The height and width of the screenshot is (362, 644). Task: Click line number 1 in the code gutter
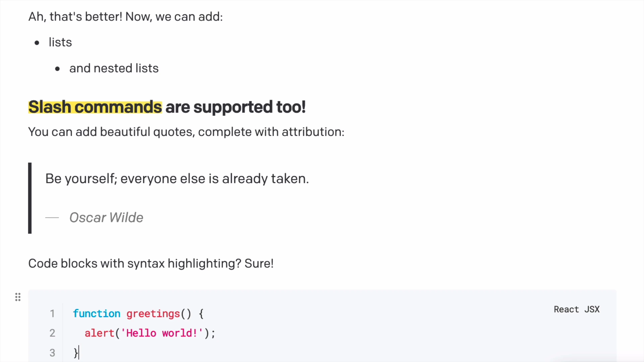(x=52, y=314)
